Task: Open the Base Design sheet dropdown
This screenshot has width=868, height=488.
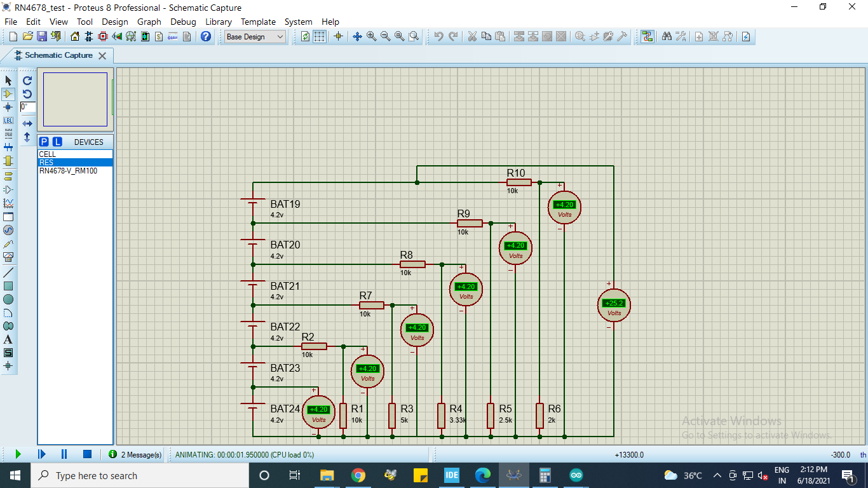Action: [x=281, y=36]
